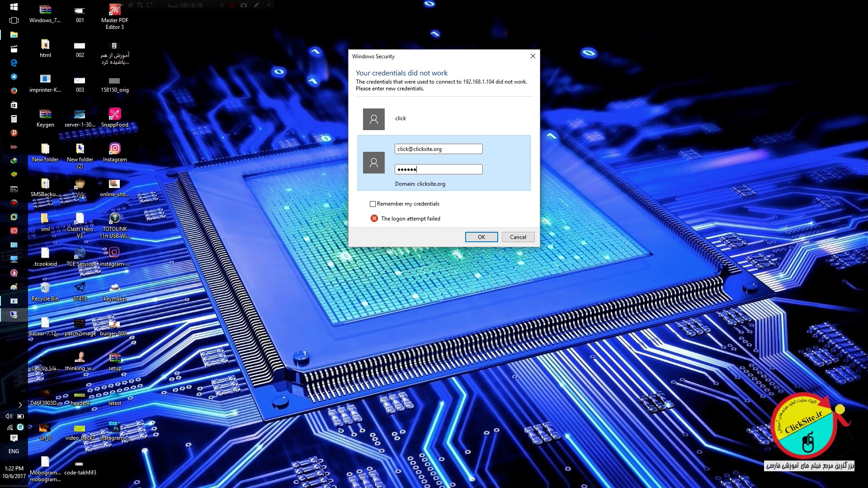Open the Action Center notifications icon

[14, 438]
